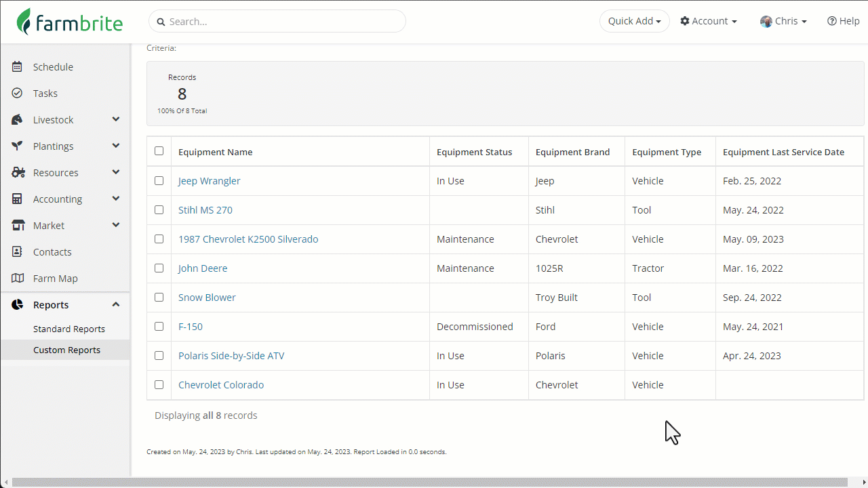The height and width of the screenshot is (488, 868).
Task: Click the Equipment Last Service Date header
Action: [x=783, y=152]
